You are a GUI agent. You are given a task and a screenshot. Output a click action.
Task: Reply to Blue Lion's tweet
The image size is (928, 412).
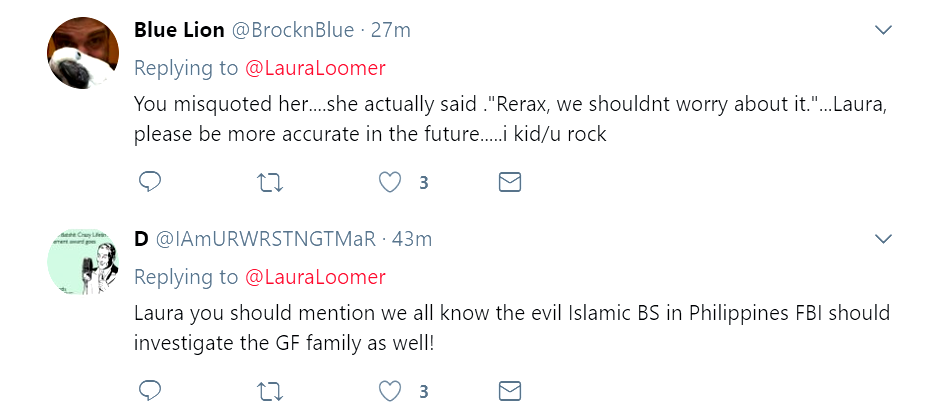coord(150,182)
